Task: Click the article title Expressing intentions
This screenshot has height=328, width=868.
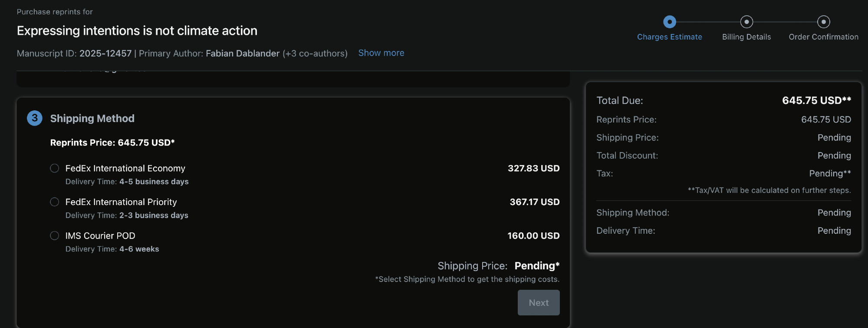Action: [137, 30]
